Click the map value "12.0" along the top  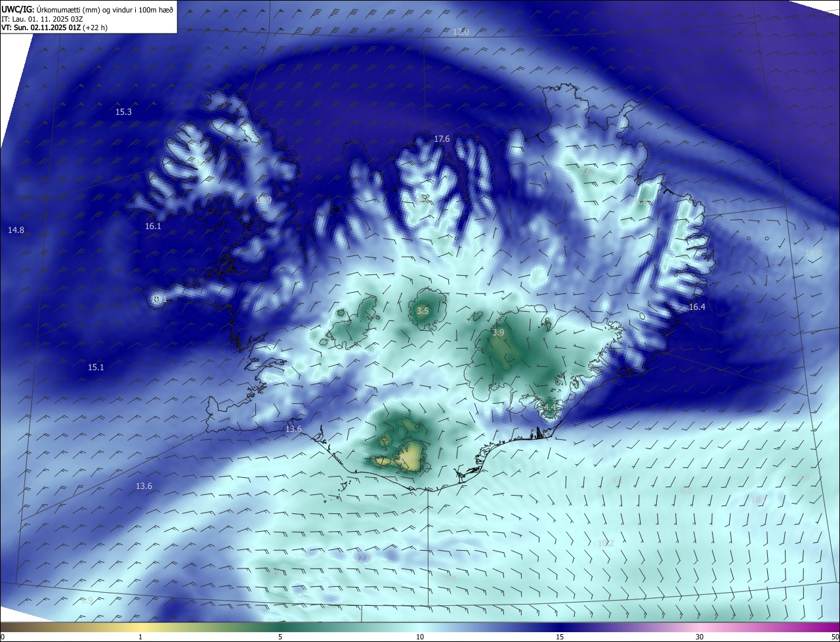click(x=461, y=32)
